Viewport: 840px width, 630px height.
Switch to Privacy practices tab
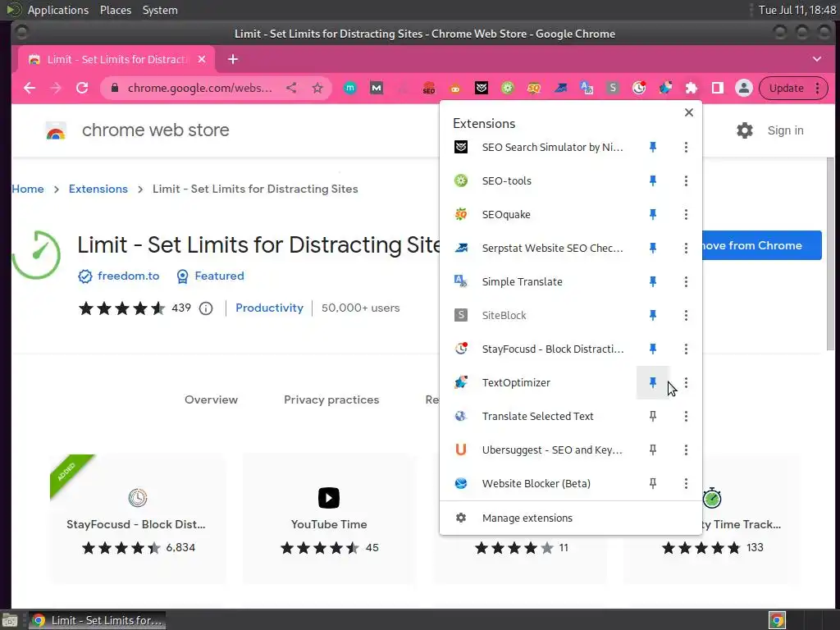pyautogui.click(x=331, y=399)
